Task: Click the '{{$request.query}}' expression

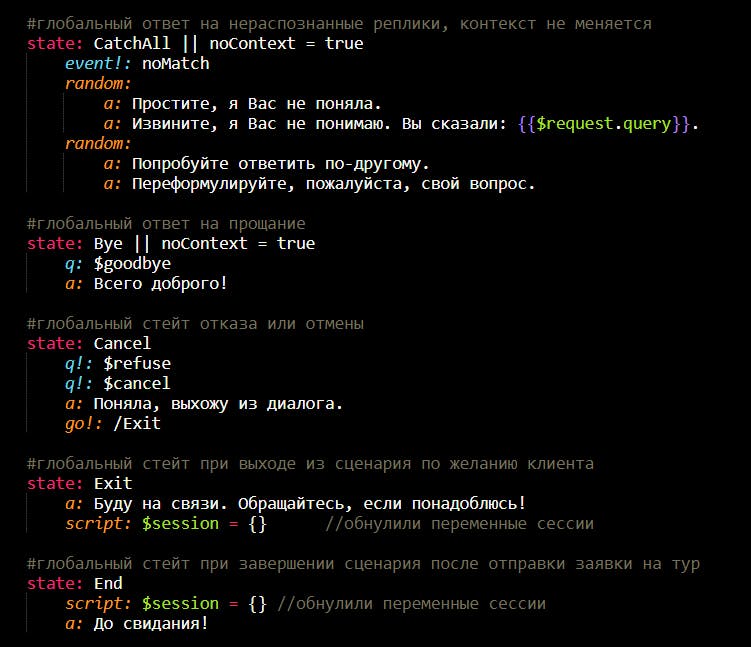Action: tap(603, 124)
